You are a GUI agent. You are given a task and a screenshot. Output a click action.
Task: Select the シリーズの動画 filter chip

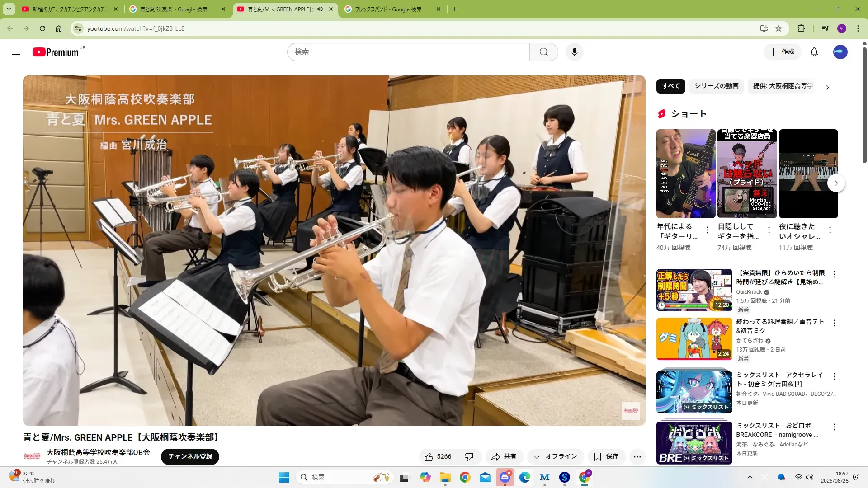[716, 86]
